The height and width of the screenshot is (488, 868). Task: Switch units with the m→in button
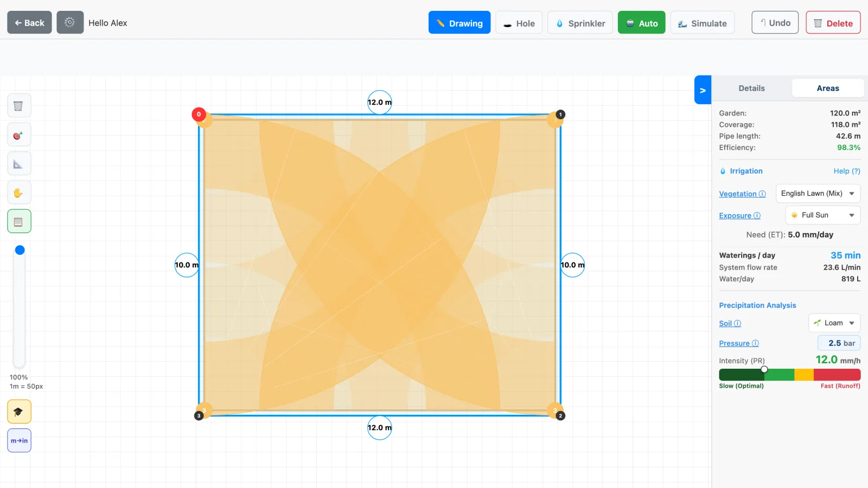tap(19, 440)
